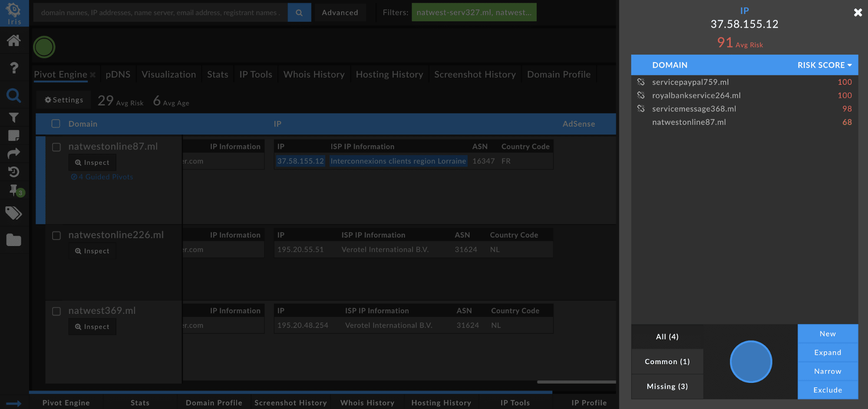Show Common (1) domains
Image resolution: width=868 pixels, height=409 pixels.
[667, 362]
